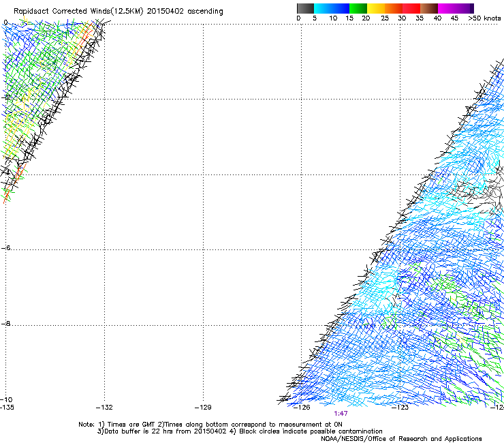Click the '-6' latitude axis label
This screenshot has width=504, height=443.
(6, 247)
